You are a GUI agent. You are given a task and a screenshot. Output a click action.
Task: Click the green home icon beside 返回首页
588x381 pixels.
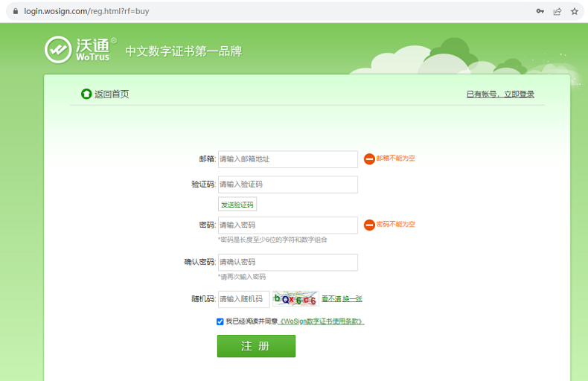pyautogui.click(x=86, y=94)
